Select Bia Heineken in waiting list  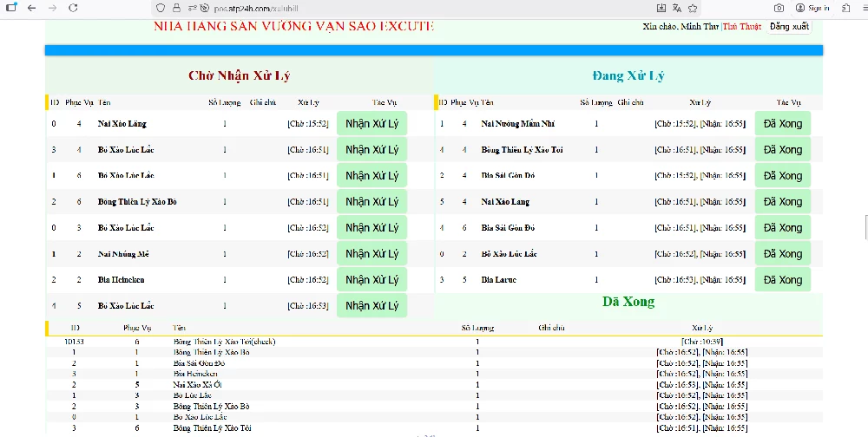coord(122,280)
